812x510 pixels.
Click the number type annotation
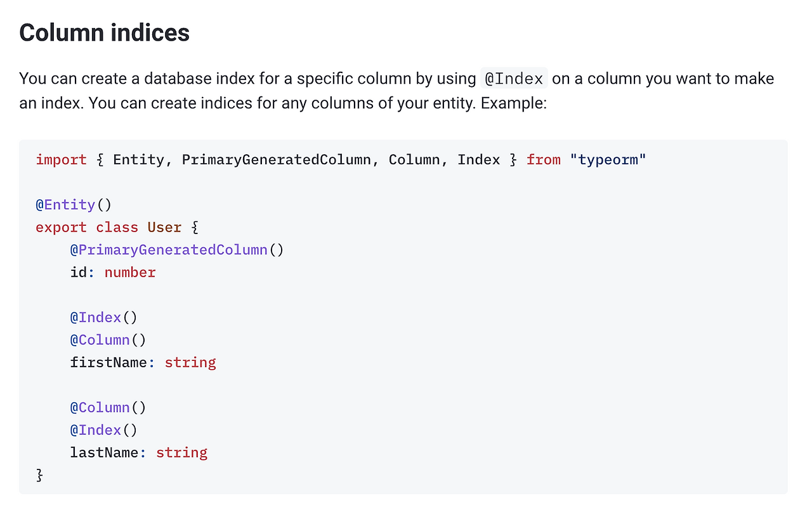click(x=130, y=273)
